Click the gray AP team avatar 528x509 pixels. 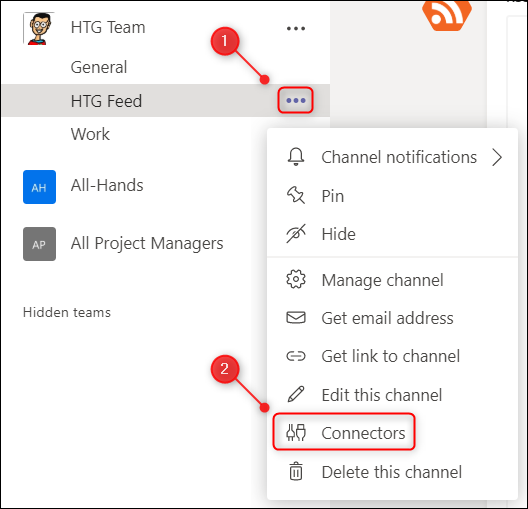tap(39, 244)
